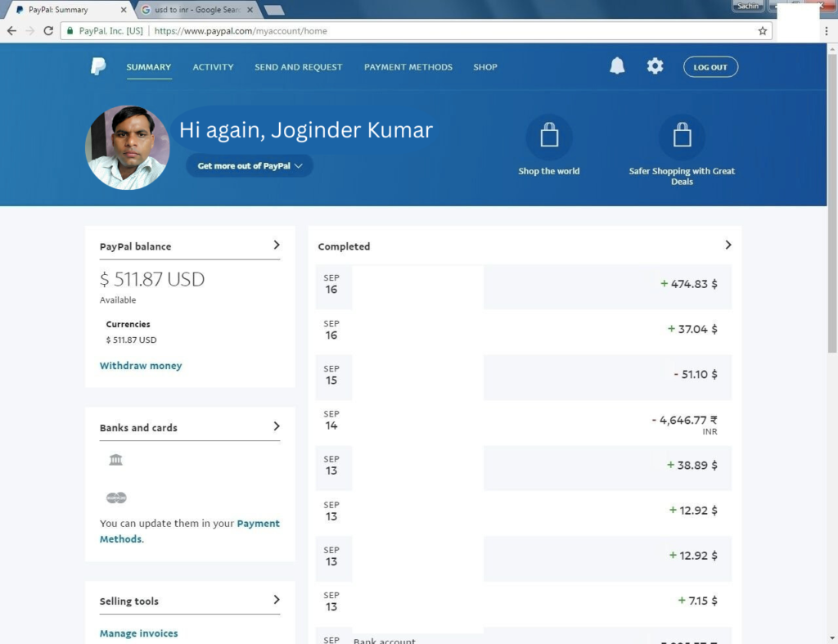Click the browser address bar URL
This screenshot has width=838, height=644.
[241, 31]
